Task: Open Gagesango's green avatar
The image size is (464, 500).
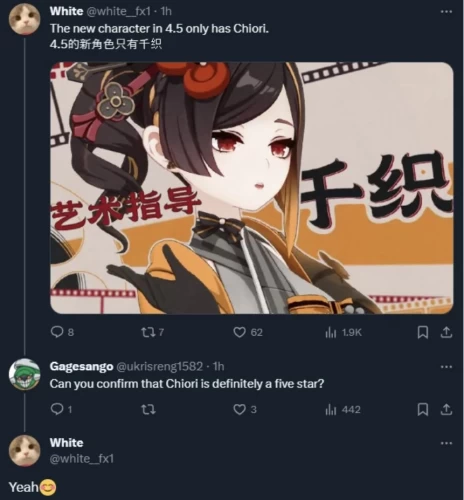Action: (x=25, y=374)
